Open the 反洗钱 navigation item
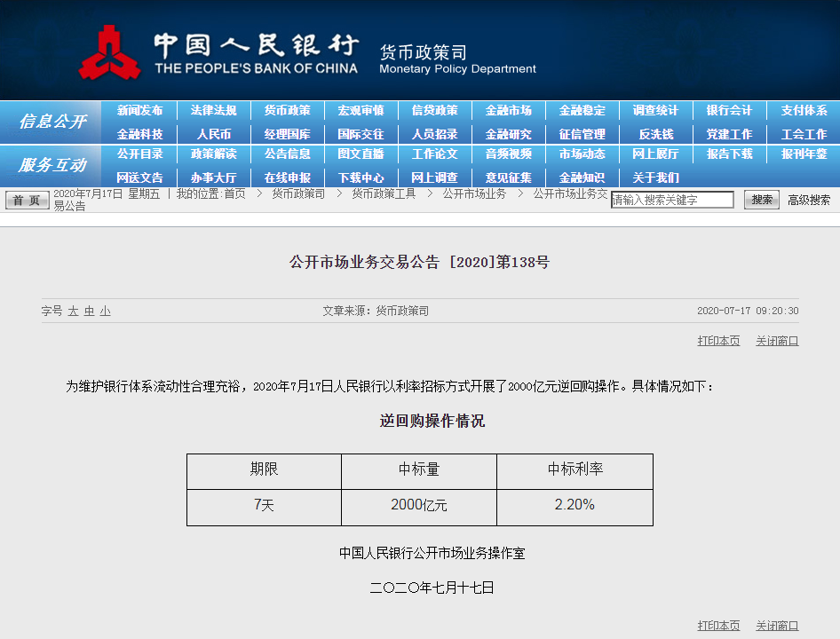Image resolution: width=840 pixels, height=639 pixels. 655,135
